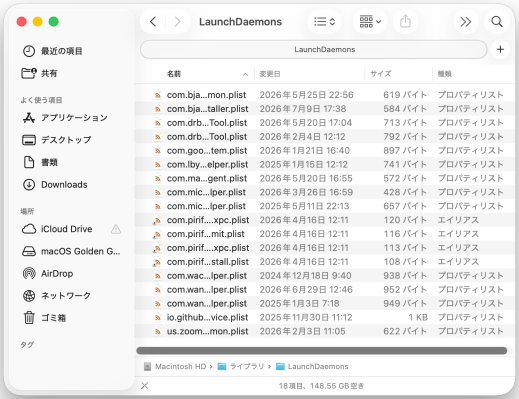Select com.goo...tem.plist file
The image size is (519, 399).
coord(325,151)
